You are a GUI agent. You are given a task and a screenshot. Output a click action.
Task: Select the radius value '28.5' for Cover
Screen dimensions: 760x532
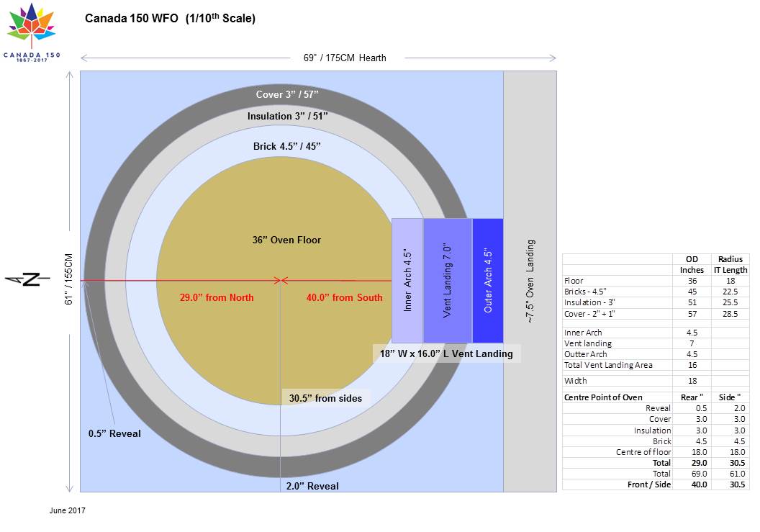tap(730, 314)
